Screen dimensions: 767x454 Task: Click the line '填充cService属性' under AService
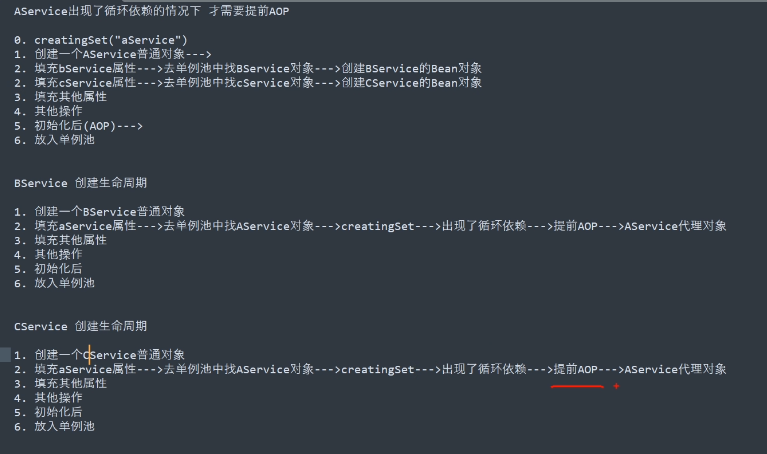248,83
